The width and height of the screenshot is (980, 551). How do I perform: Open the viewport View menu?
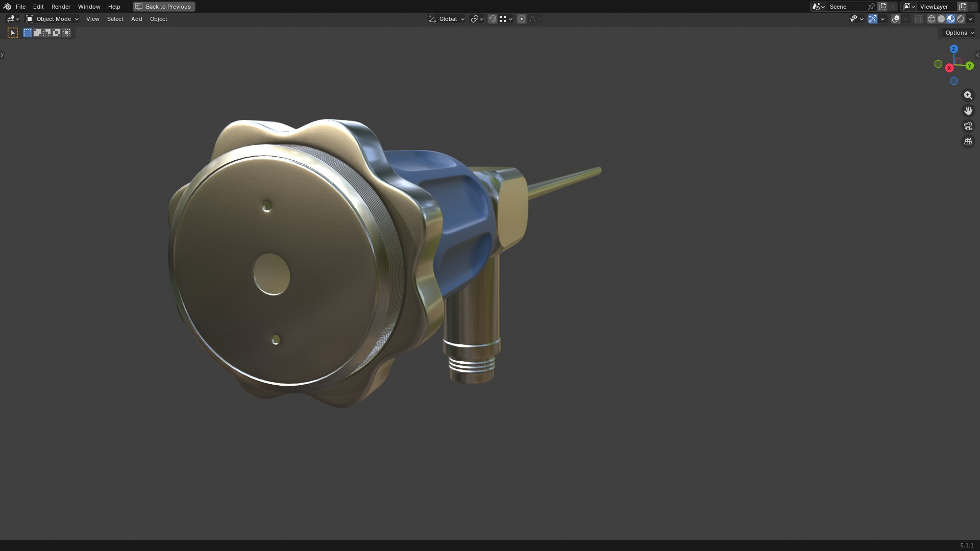tap(92, 19)
